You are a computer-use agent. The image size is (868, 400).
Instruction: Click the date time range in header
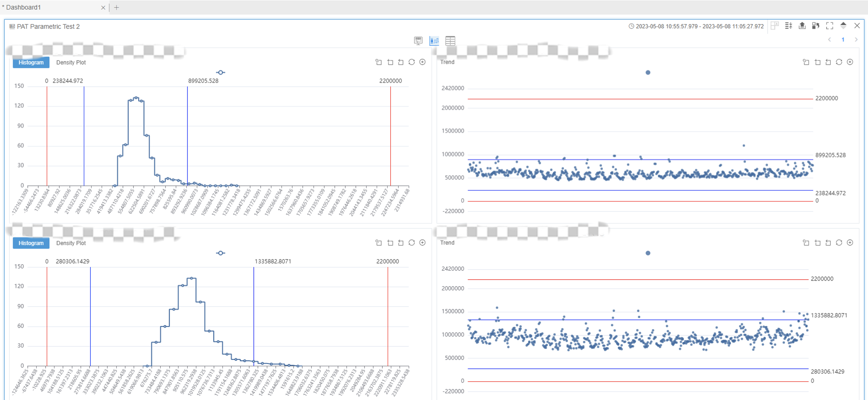point(699,26)
